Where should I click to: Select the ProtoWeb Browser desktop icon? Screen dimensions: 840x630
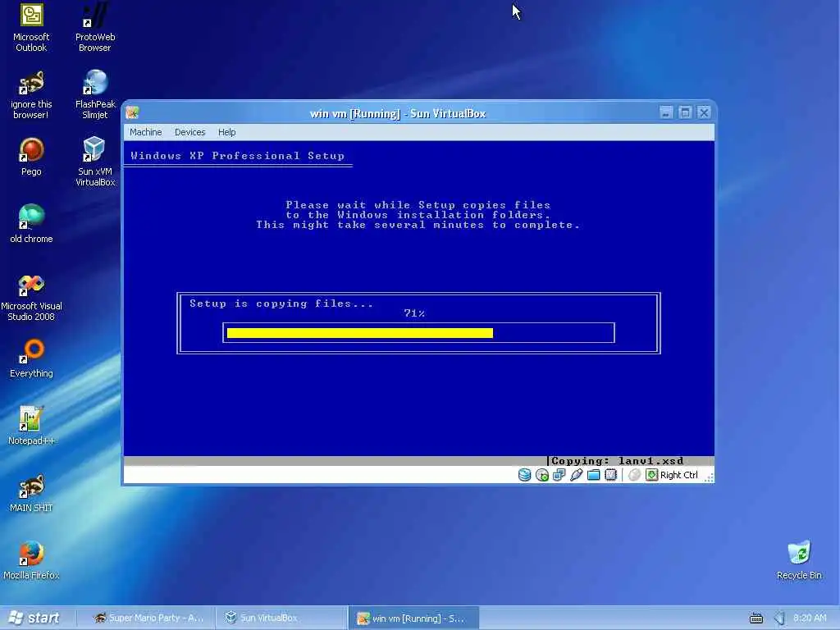95,28
